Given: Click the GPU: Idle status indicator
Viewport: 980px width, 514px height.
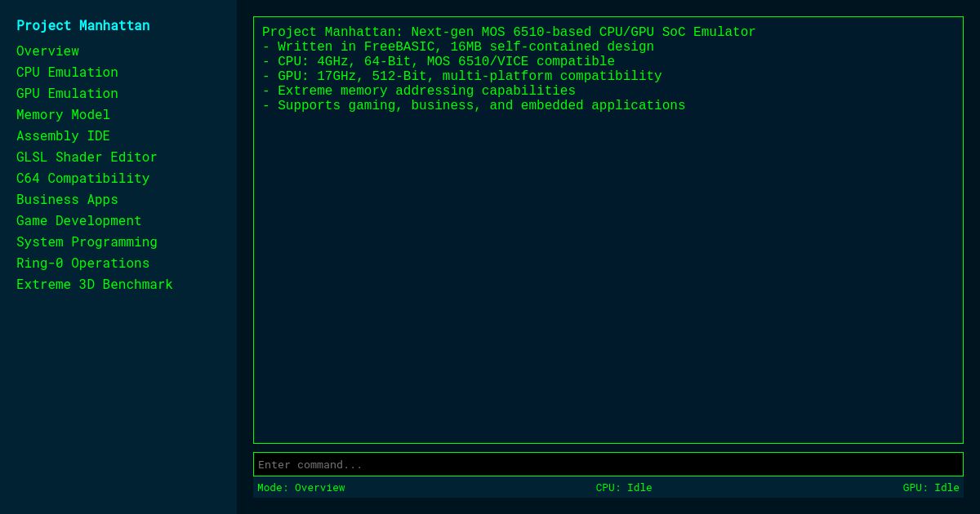Looking at the screenshot, I should [x=931, y=487].
